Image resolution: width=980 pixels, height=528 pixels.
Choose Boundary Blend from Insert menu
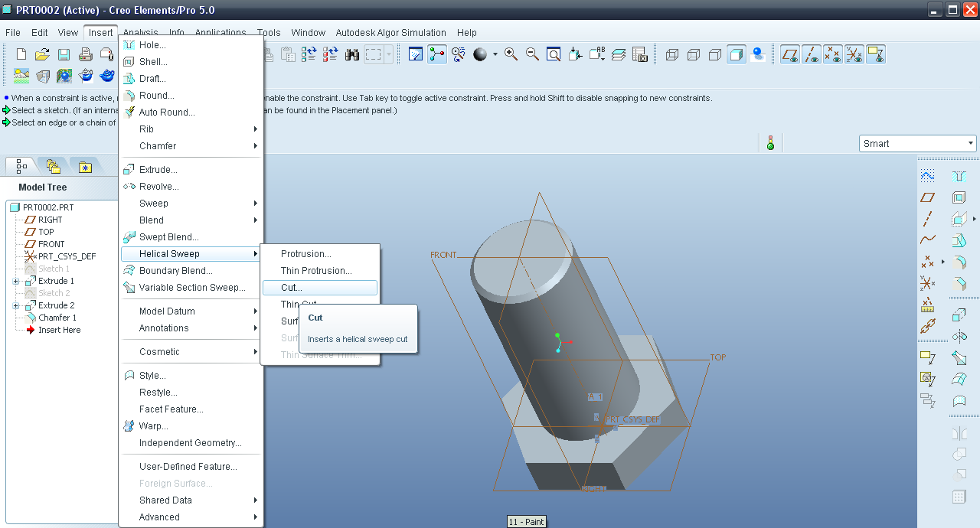tap(191, 271)
